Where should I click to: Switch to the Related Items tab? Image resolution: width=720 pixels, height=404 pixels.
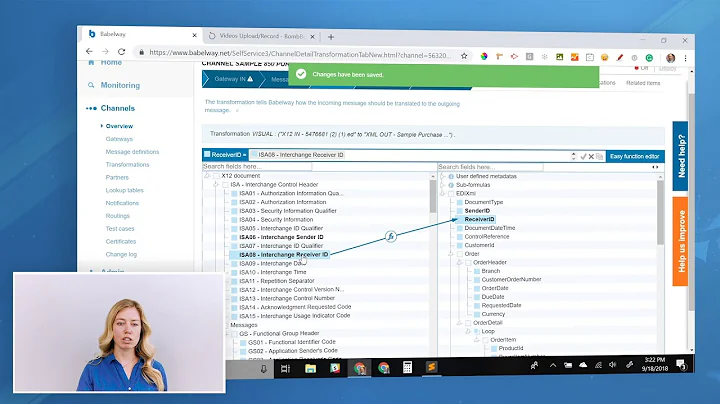pyautogui.click(x=643, y=83)
